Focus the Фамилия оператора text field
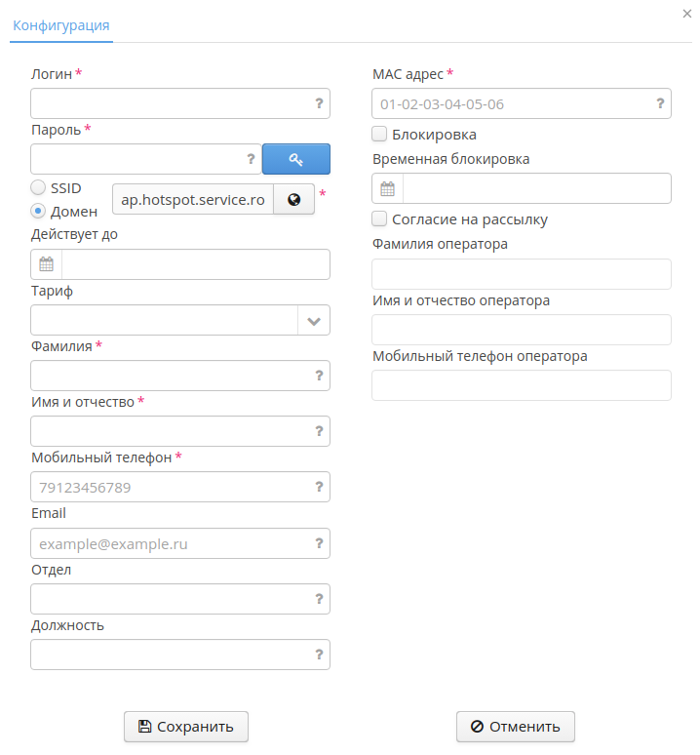Screen dimensions: 700x755 (x=522, y=275)
